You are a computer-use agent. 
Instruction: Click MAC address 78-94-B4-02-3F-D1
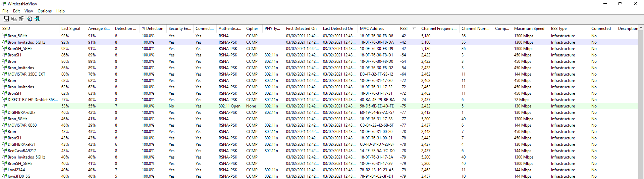pos(377,176)
